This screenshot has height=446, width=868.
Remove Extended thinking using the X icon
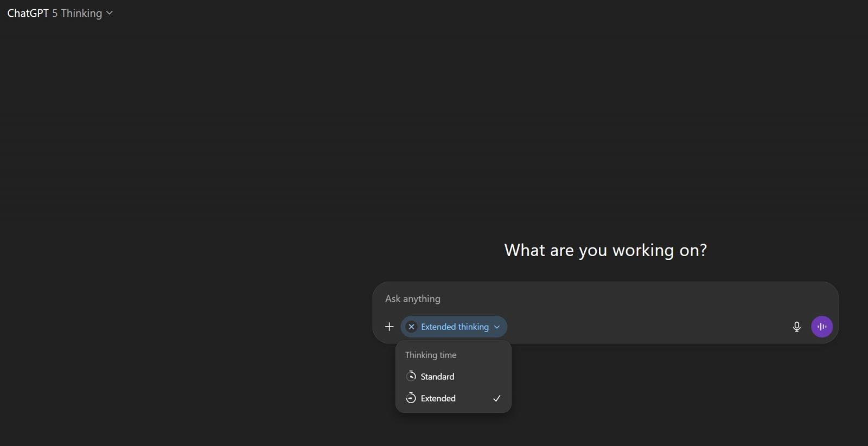click(x=411, y=327)
